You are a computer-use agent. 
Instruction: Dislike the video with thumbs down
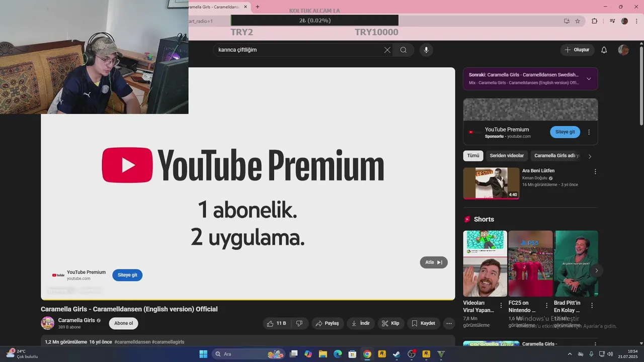(x=299, y=323)
